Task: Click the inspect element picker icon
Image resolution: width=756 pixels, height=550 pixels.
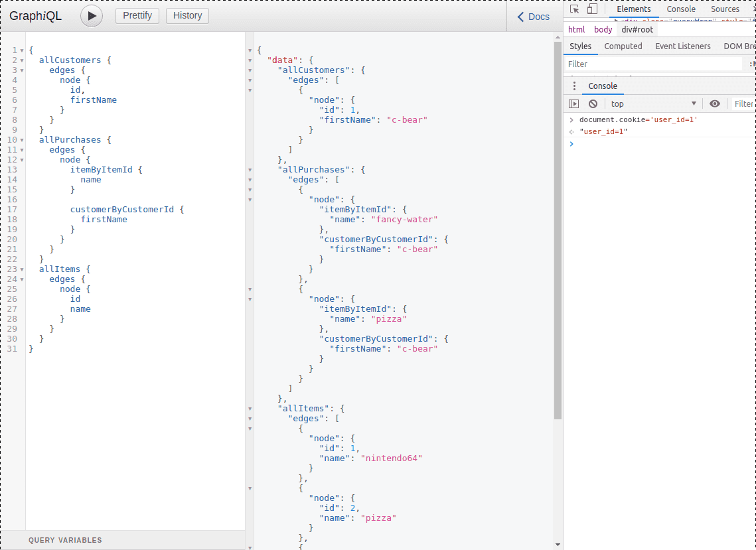Action: (575, 9)
